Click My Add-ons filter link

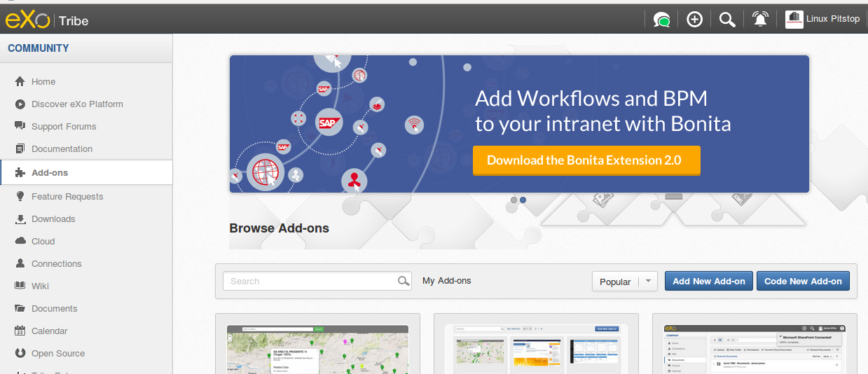(x=447, y=281)
